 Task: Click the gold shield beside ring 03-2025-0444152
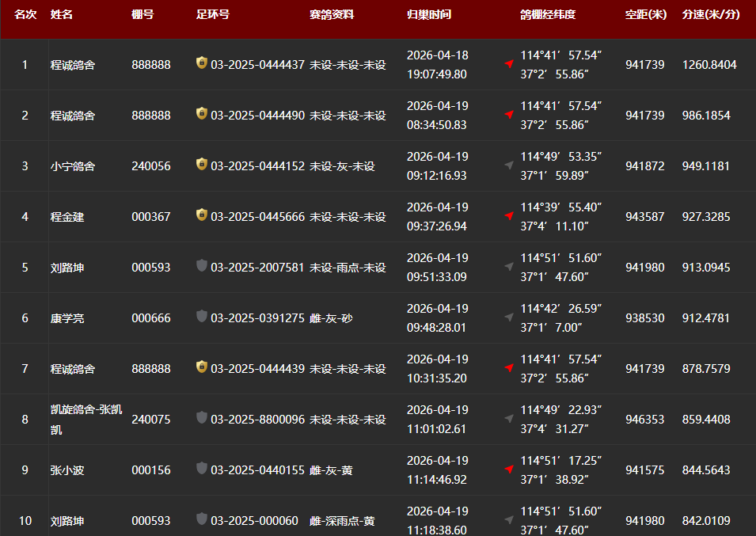[202, 165]
